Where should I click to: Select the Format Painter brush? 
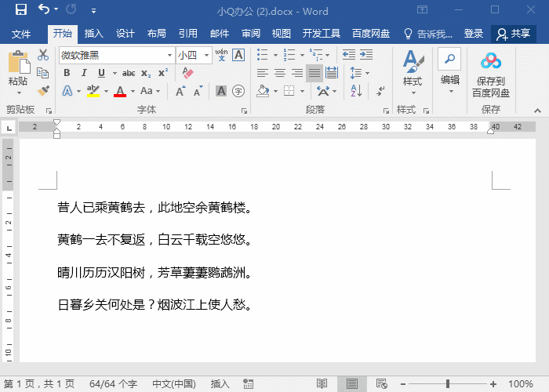[43, 91]
